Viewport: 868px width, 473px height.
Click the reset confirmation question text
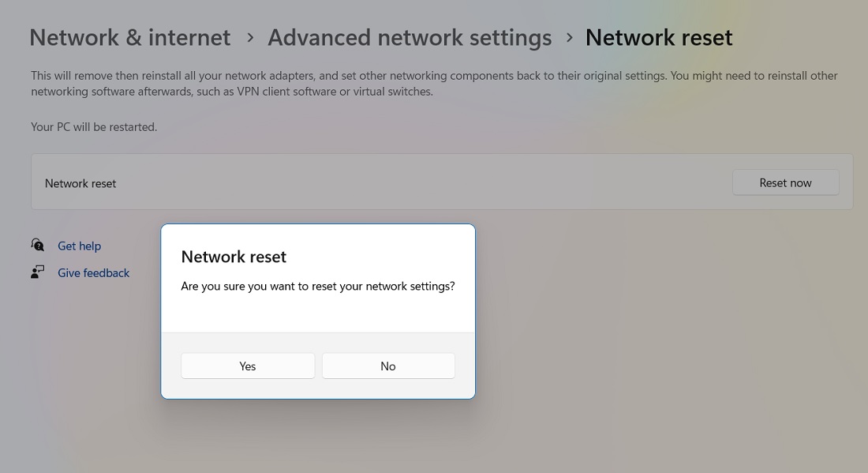coord(318,286)
